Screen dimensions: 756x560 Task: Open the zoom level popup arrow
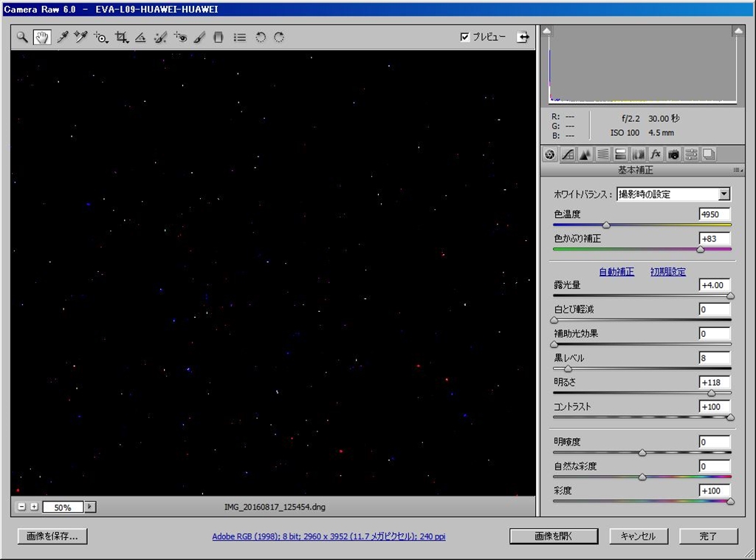tap(89, 507)
